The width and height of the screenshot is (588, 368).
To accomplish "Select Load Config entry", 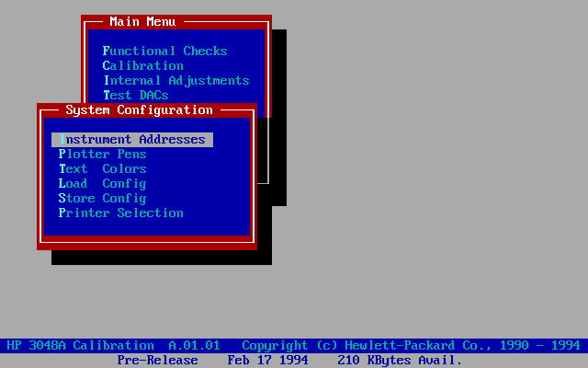I will click(102, 184).
